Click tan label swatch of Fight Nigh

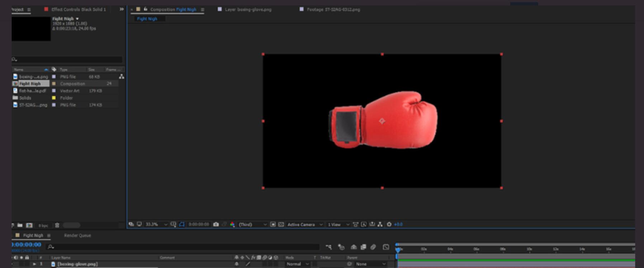tap(54, 84)
